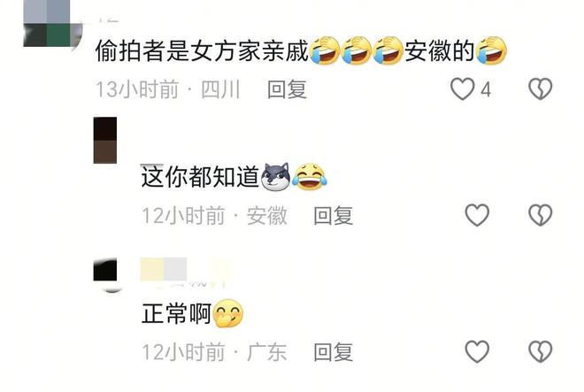Like the 正常啊 reply

pyautogui.click(x=477, y=351)
